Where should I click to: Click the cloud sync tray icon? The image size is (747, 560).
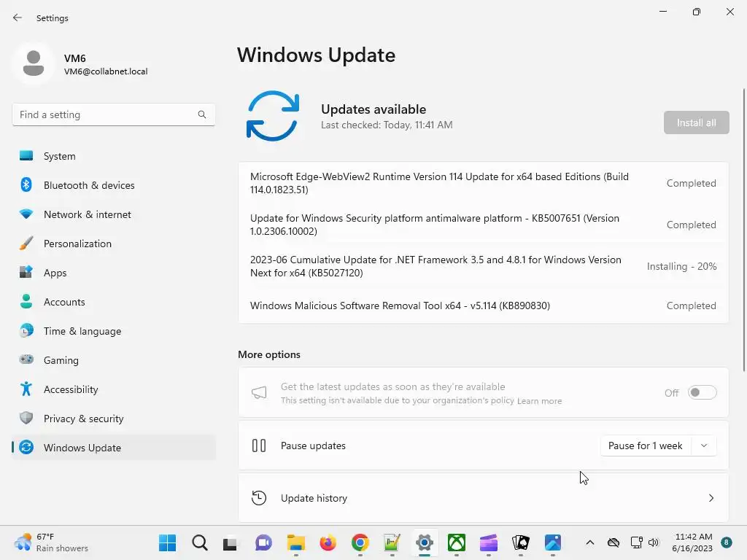[x=613, y=542]
